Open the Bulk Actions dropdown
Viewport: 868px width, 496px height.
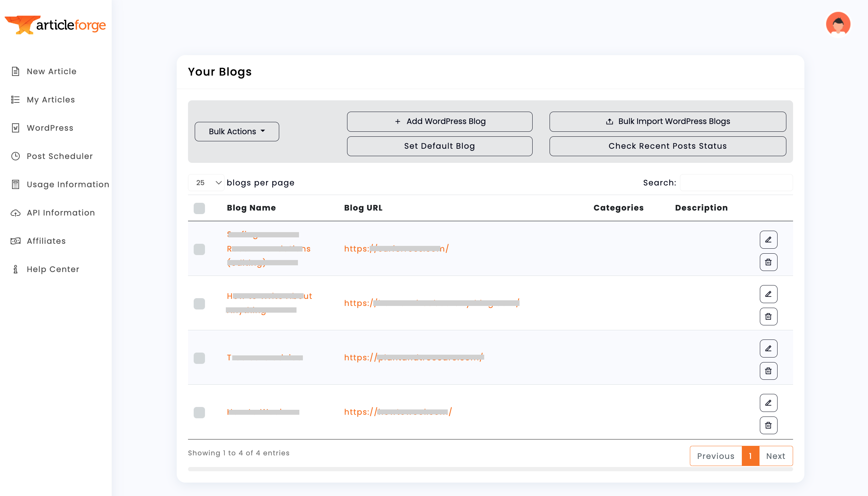pos(237,131)
